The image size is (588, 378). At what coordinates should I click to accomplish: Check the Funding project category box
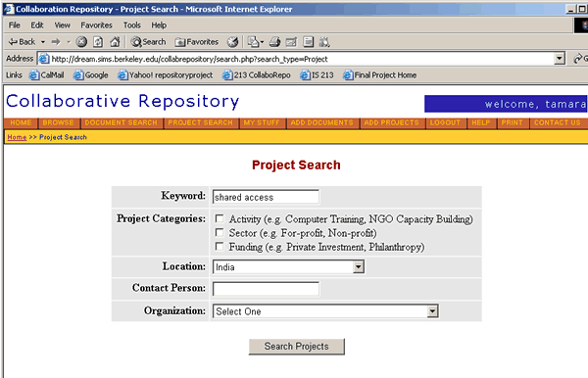click(220, 247)
